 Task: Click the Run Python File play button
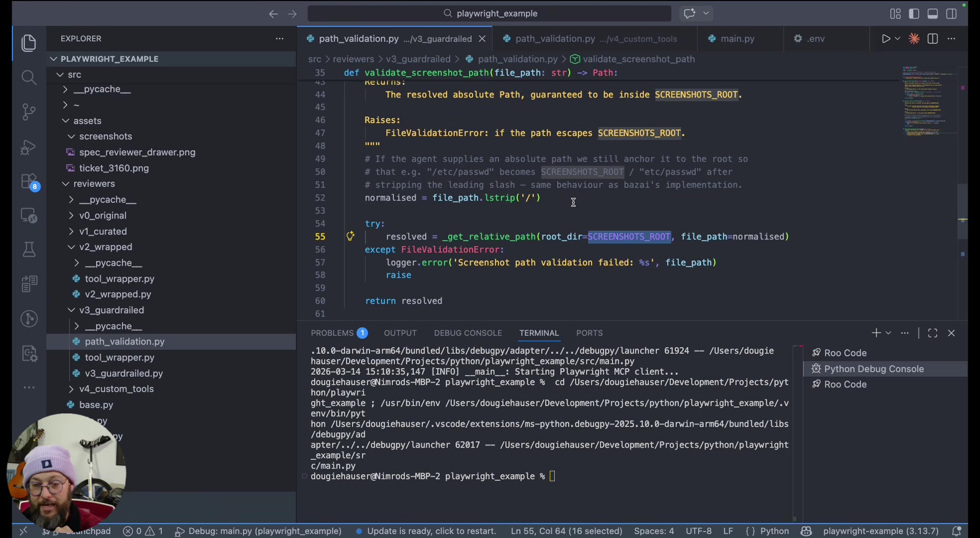(x=887, y=38)
